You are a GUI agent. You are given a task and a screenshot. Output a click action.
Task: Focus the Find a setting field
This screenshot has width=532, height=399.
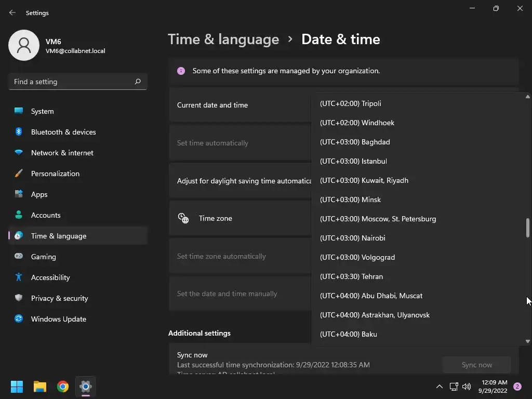(x=78, y=82)
